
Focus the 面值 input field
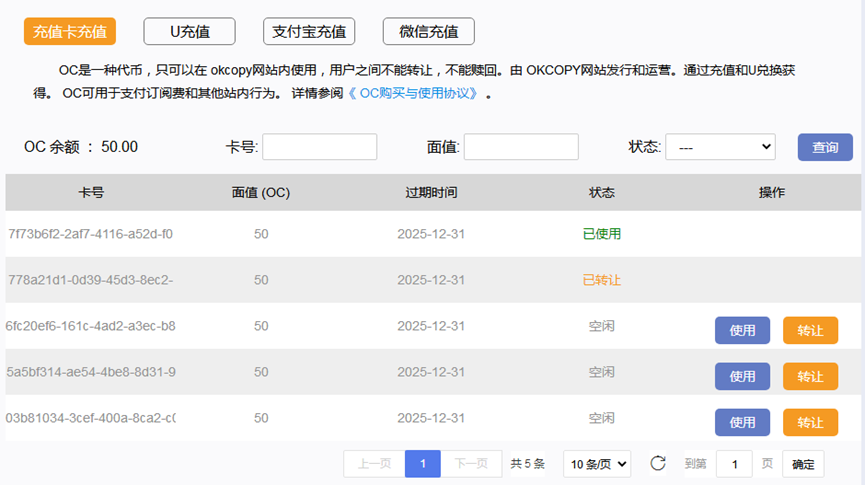521,147
